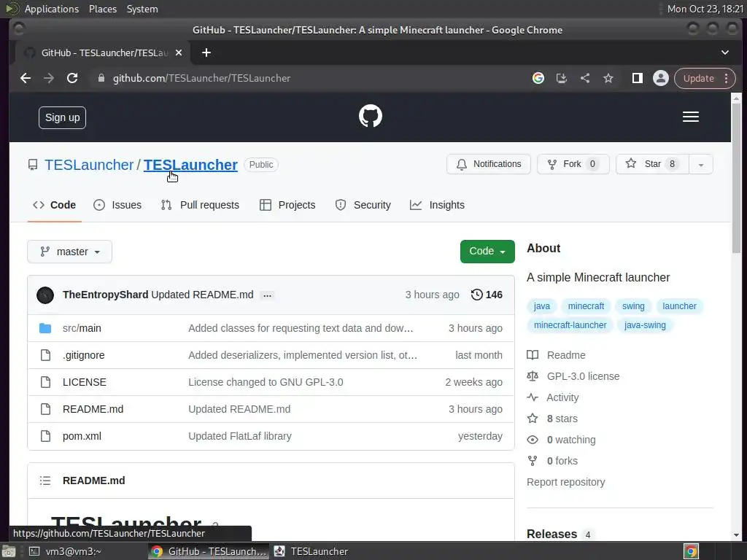Click the show desktop icon in bottom panel
The width and height of the screenshot is (747, 560).
tap(9, 551)
